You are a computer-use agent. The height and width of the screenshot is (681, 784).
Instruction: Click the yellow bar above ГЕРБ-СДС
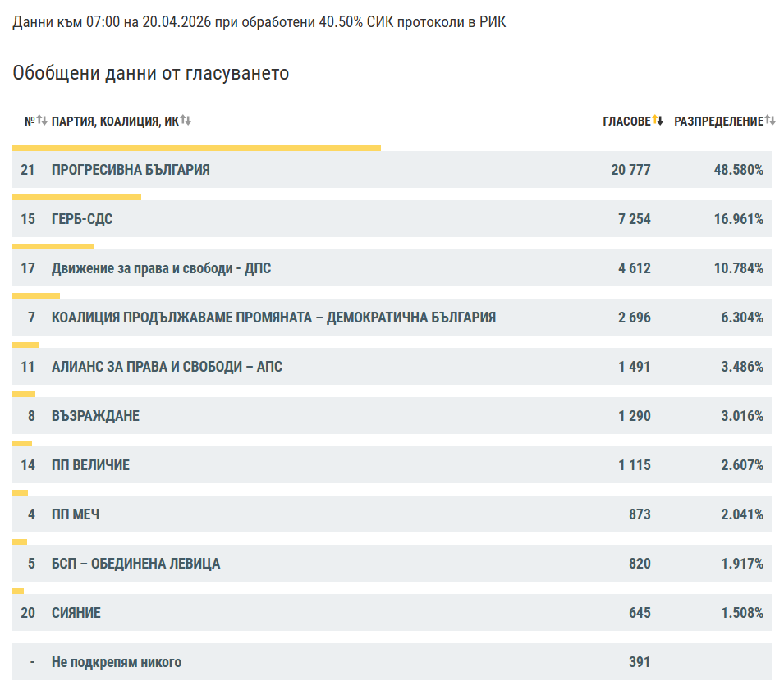pos(76,198)
